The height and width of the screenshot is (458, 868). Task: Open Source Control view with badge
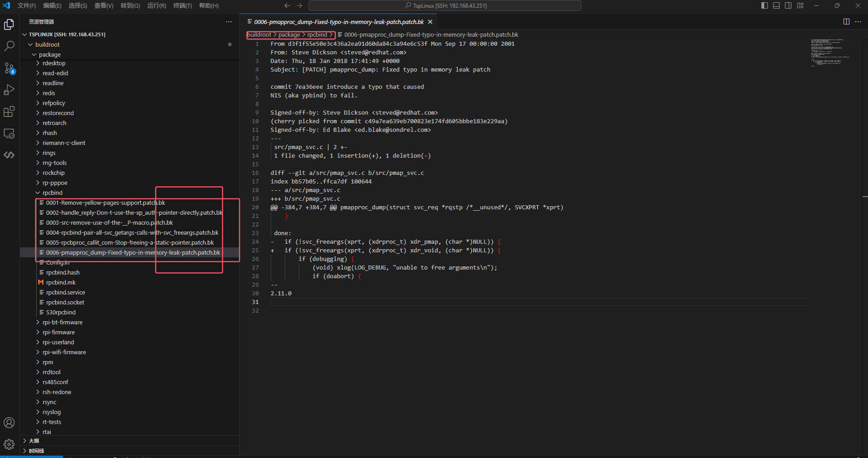9,68
